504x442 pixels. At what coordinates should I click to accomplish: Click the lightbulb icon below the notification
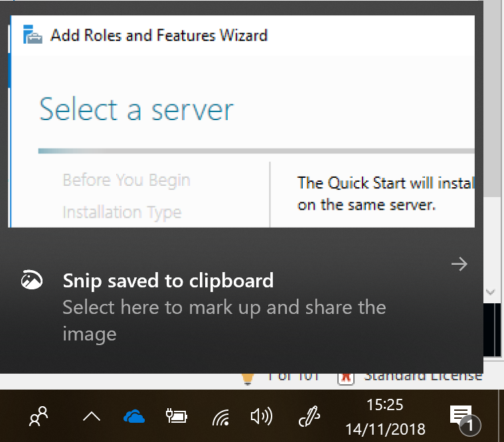248,378
